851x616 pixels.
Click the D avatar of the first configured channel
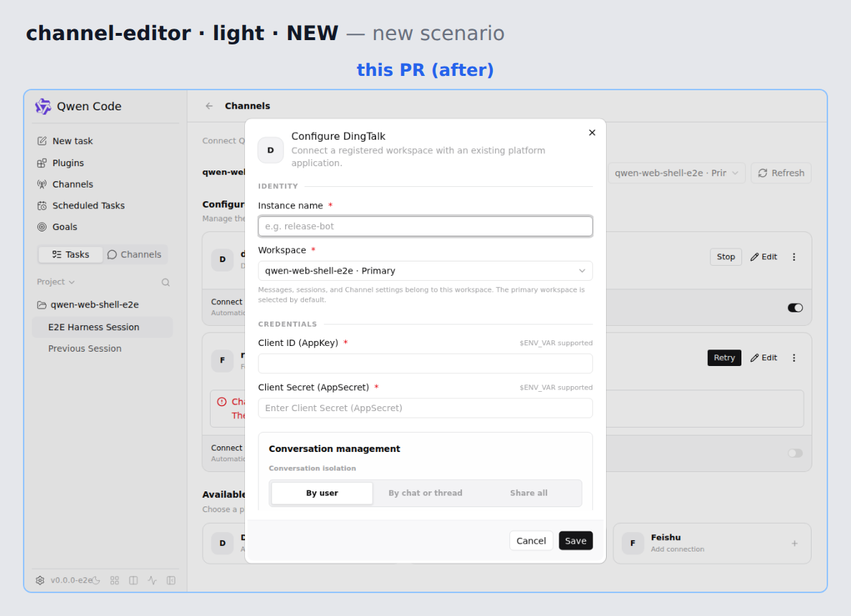click(x=223, y=259)
